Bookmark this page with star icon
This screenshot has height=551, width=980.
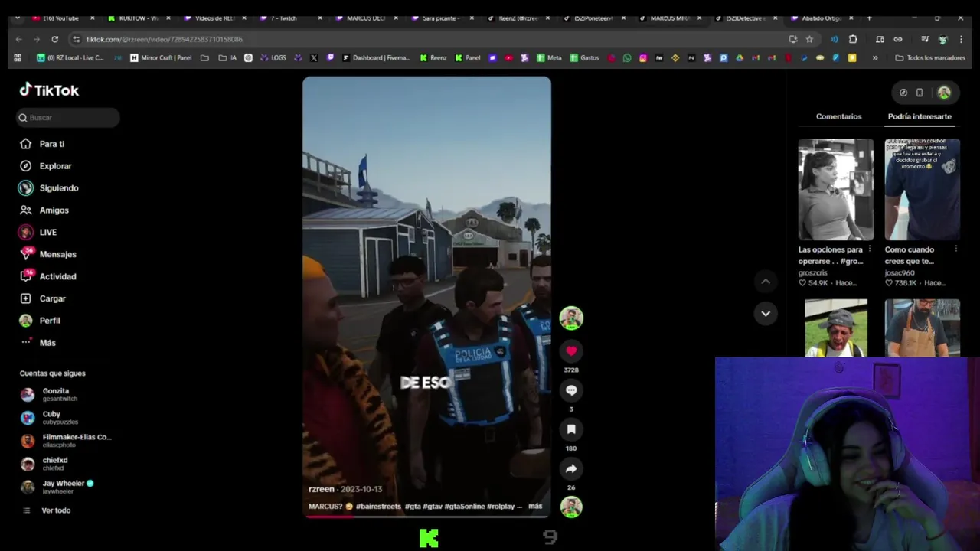809,39
